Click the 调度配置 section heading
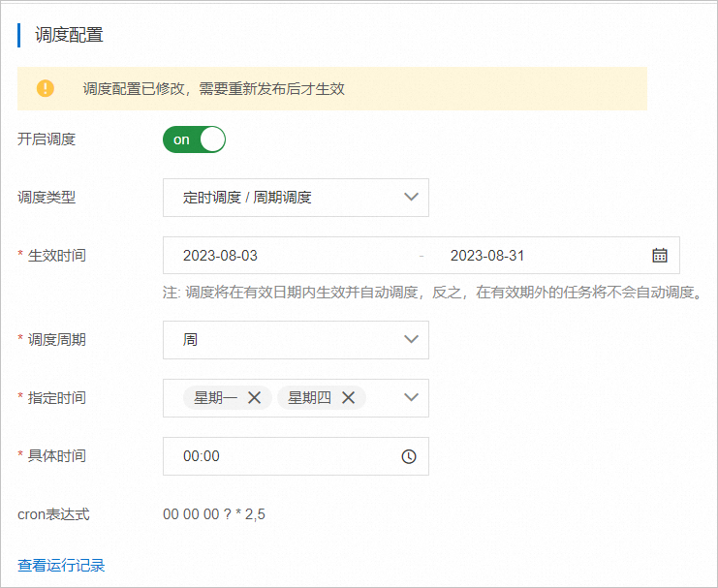718x588 pixels. tap(69, 35)
